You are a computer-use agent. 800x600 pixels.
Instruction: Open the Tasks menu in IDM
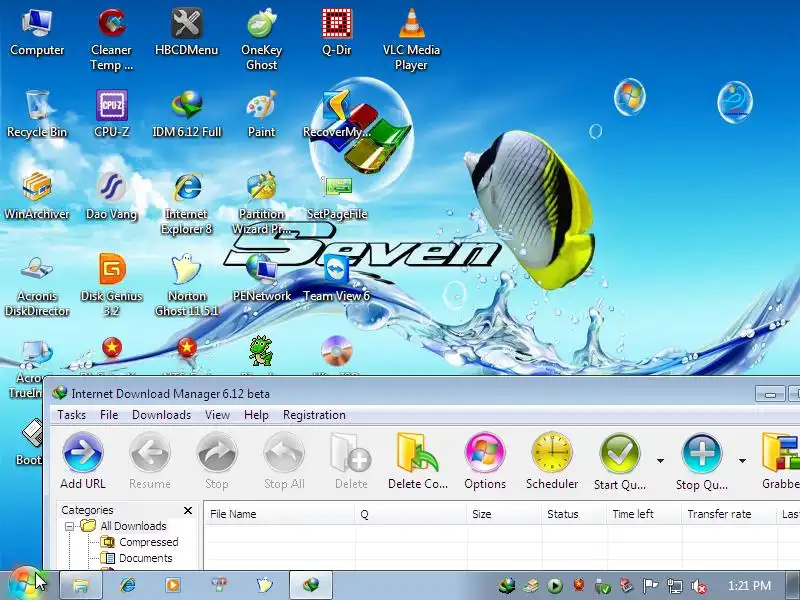71,415
